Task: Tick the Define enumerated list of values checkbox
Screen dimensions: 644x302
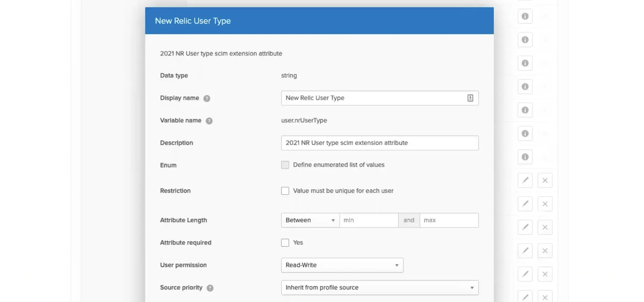Action: tap(285, 165)
